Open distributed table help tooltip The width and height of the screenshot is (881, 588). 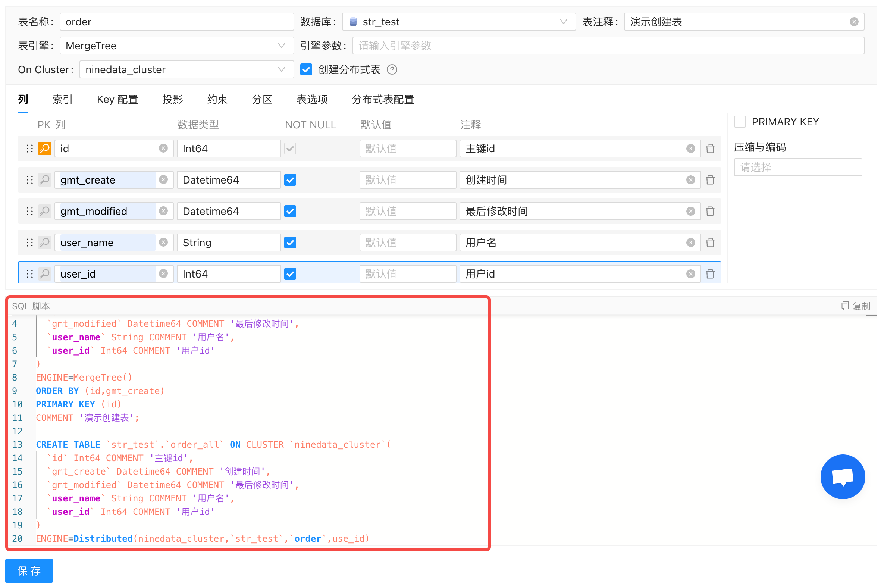[392, 70]
